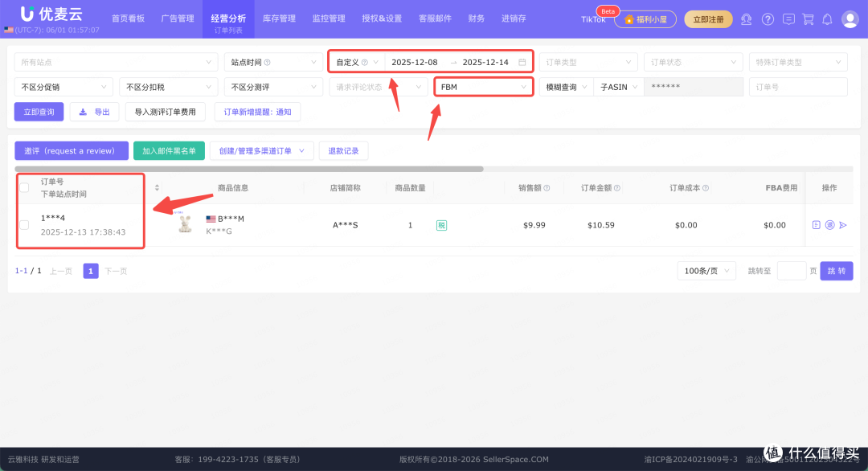This screenshot has height=471, width=868.
Task: Open the 特殊订单类型 dropdown
Action: [x=798, y=62]
